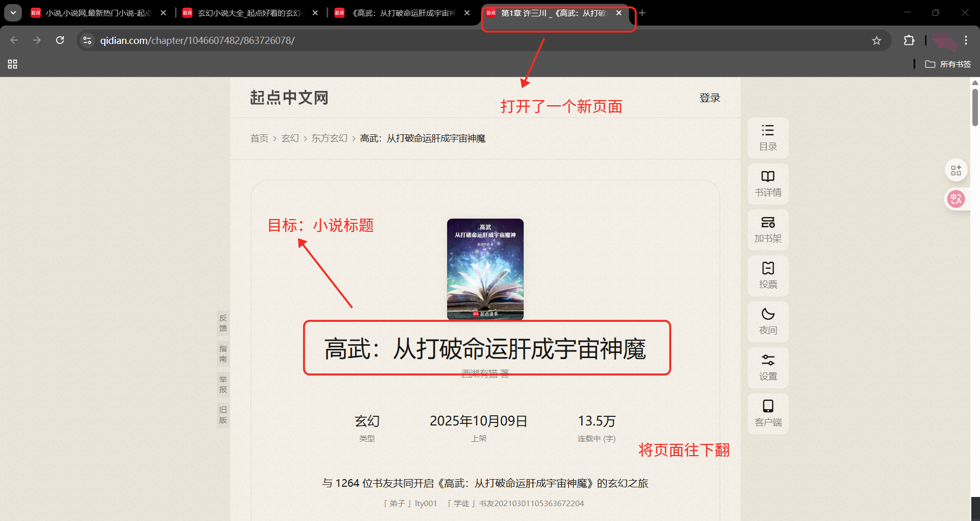Click user 书友20210301105363672204
This screenshot has height=521, width=980.
pyautogui.click(x=531, y=504)
